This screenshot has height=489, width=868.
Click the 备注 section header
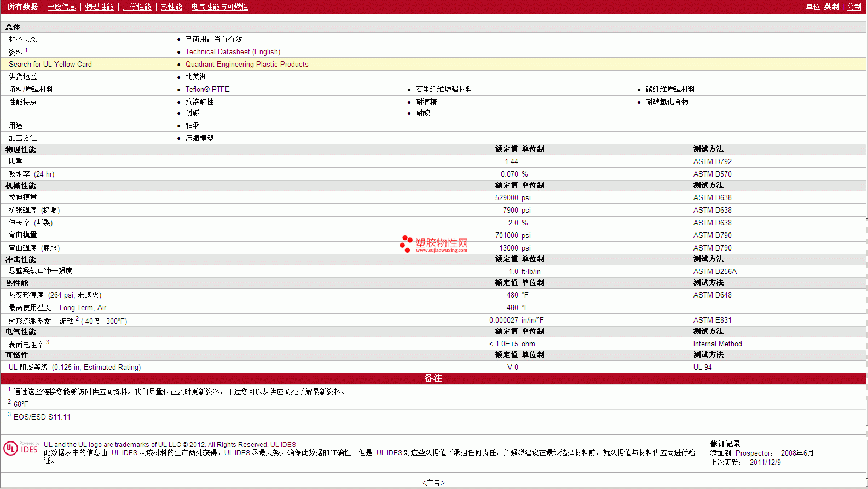(433, 379)
